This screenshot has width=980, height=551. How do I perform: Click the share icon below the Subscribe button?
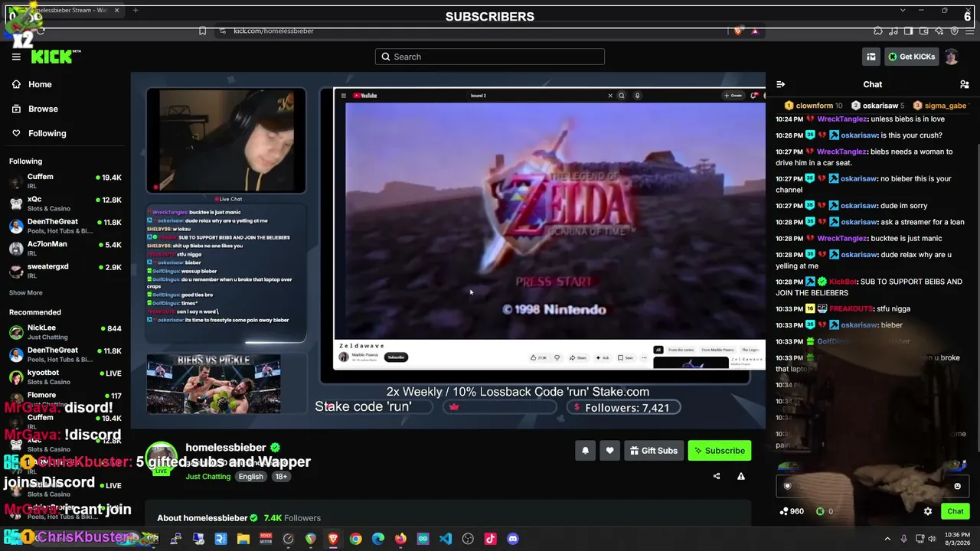pos(717,476)
